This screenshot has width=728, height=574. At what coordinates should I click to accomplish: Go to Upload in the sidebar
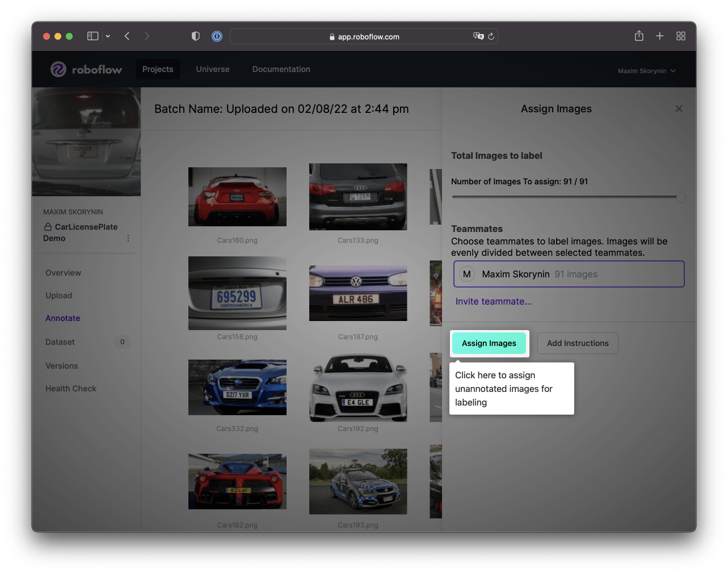pos(59,296)
